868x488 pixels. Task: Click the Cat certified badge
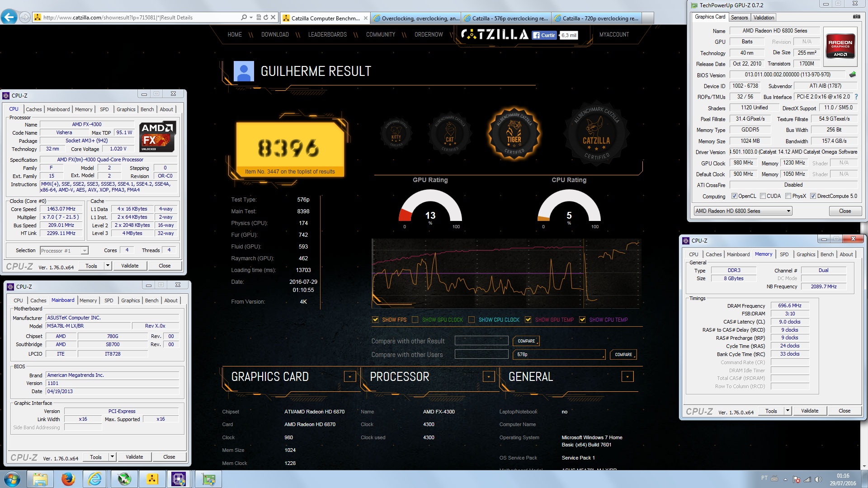click(450, 135)
